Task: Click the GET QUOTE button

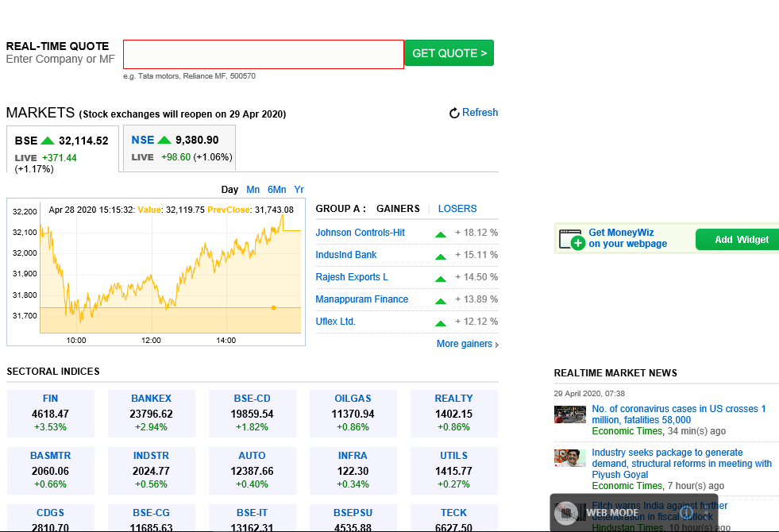Action: 449,52
